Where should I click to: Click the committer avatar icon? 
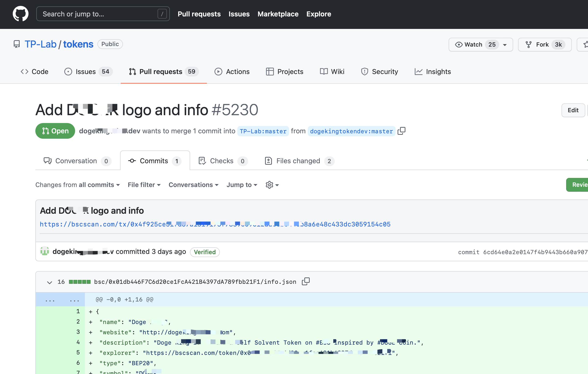45,251
